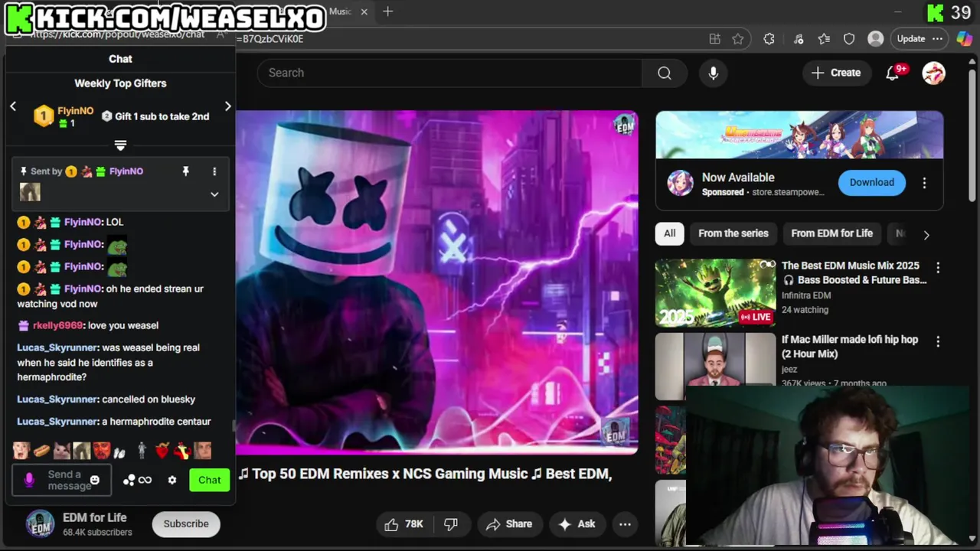Click the Send a message input
The height and width of the screenshot is (551, 980).
(x=61, y=480)
